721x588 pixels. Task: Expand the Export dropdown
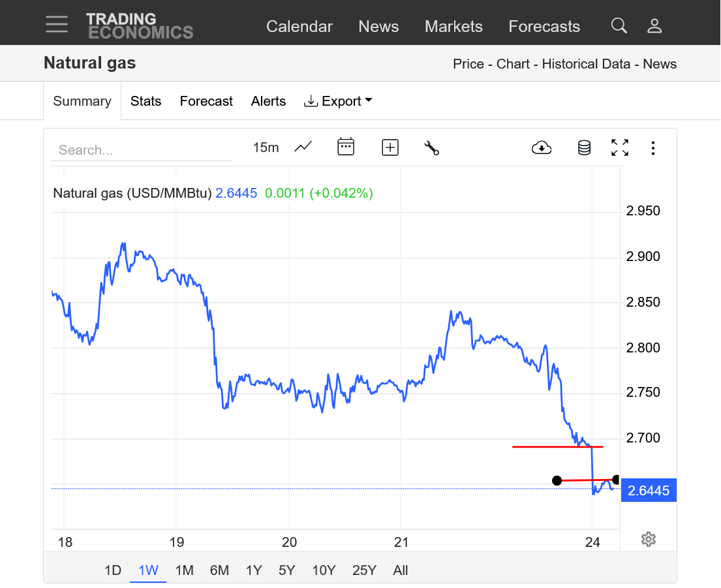[338, 101]
